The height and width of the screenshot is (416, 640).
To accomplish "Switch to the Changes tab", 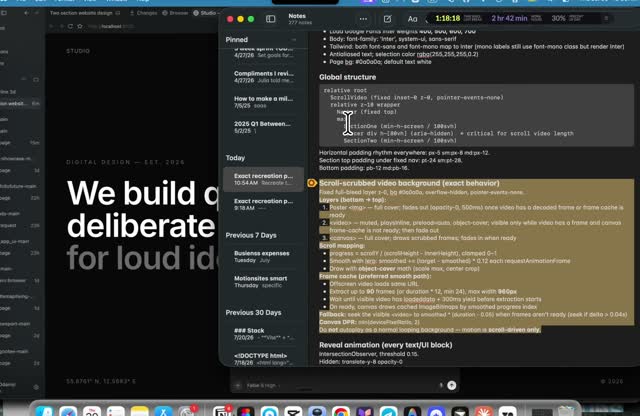I will (144, 13).
